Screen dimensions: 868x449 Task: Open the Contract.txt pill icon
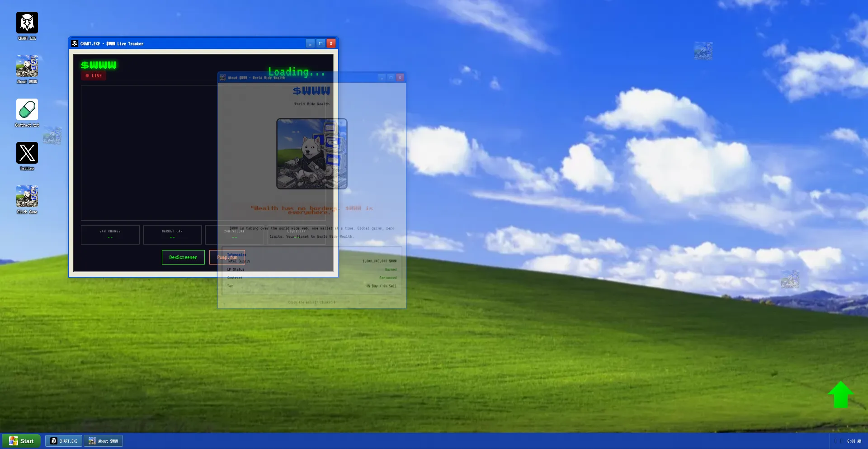tap(27, 110)
